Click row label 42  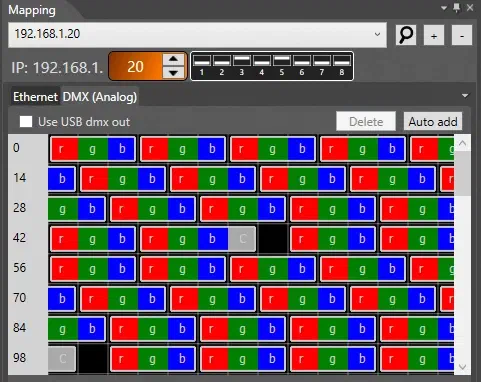(x=20, y=238)
